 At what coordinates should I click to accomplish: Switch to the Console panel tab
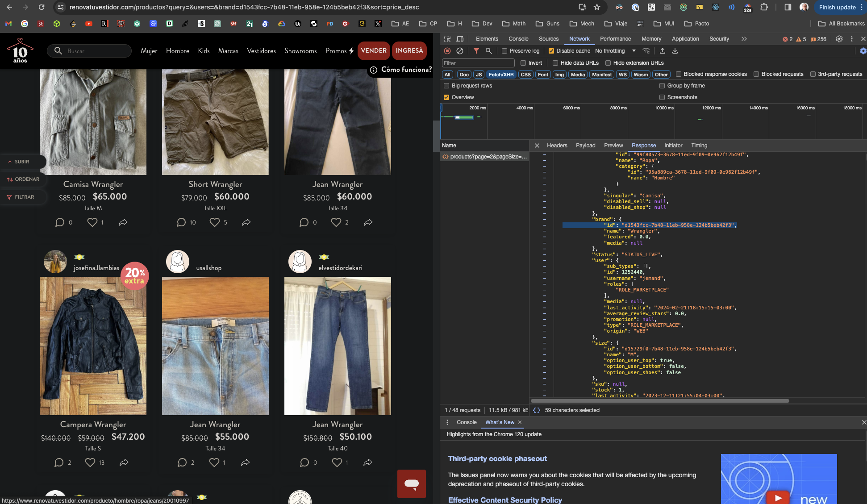tap(518, 39)
